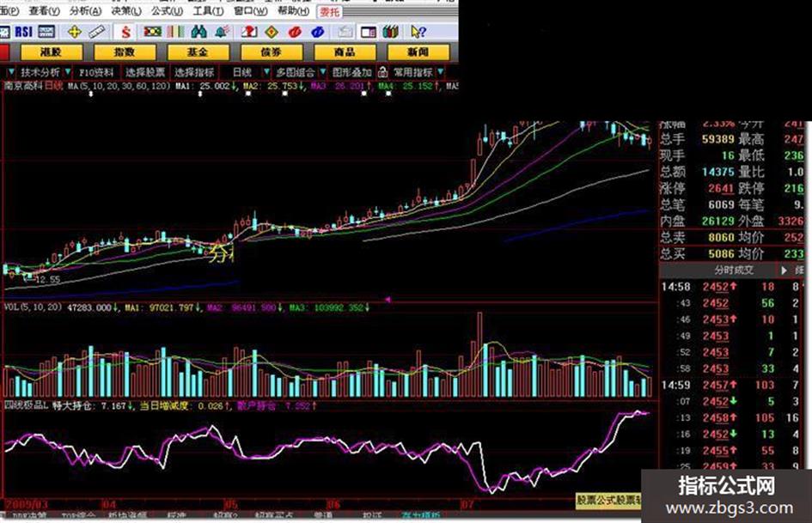Open the 查看(V) menu
The image size is (812, 523).
(44, 11)
